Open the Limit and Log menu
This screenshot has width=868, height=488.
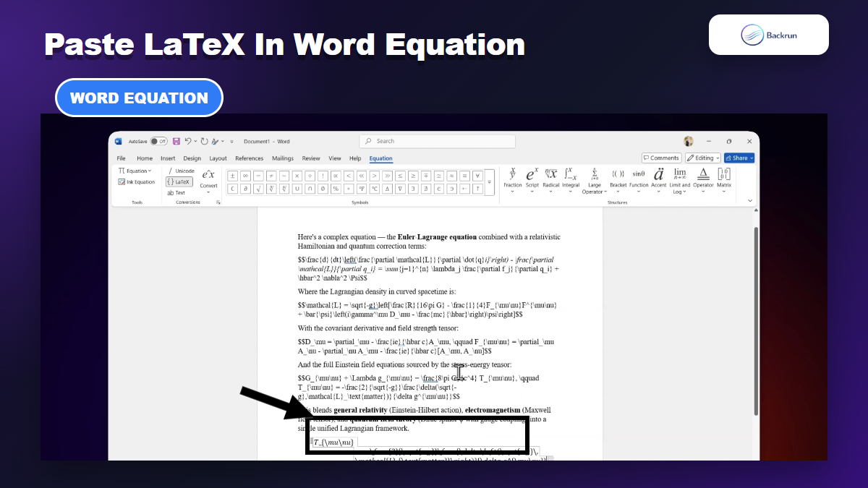coord(680,181)
